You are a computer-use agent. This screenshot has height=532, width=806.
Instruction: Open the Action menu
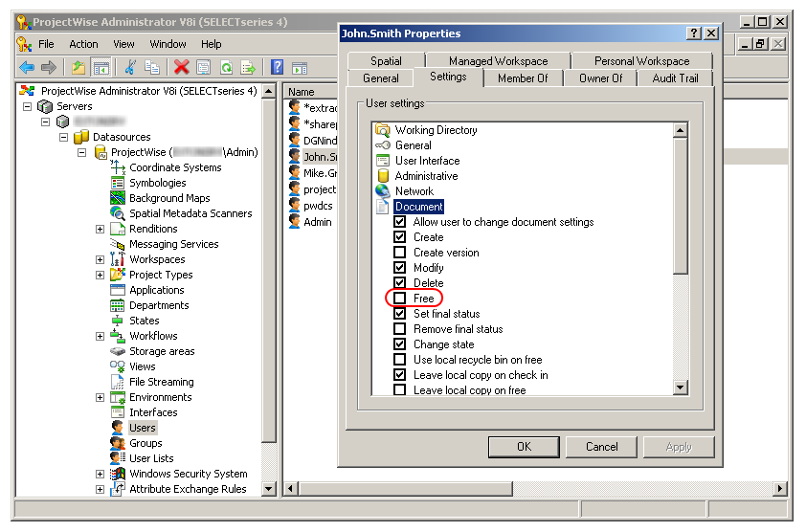pyautogui.click(x=83, y=44)
